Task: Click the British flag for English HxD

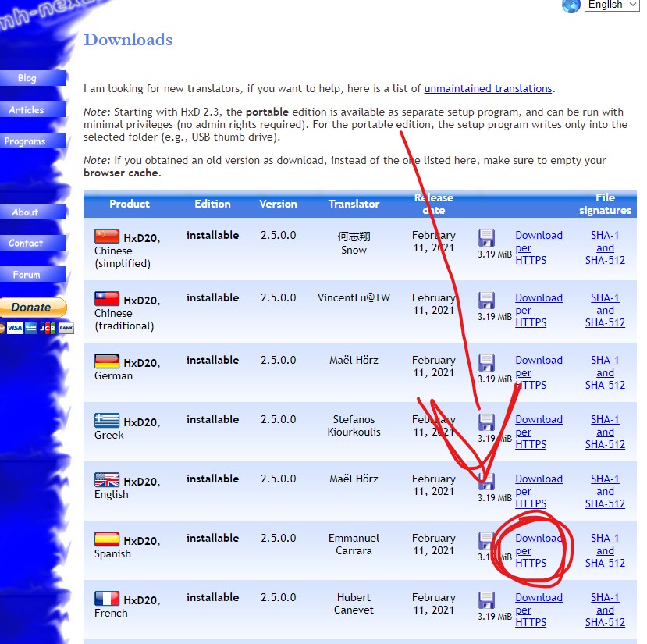Action: 107,480
